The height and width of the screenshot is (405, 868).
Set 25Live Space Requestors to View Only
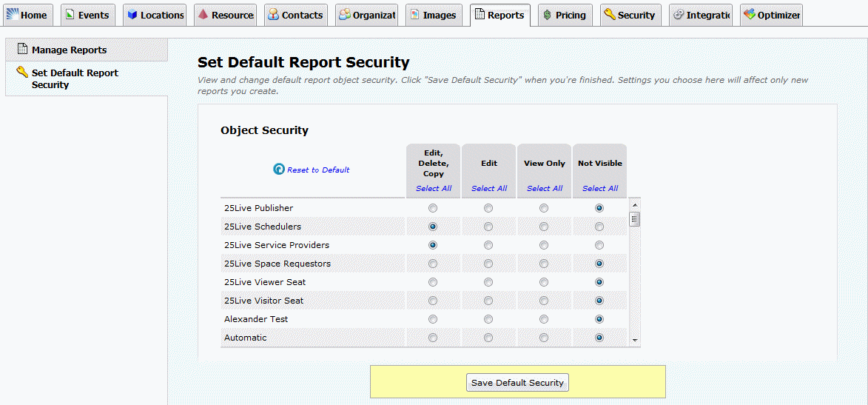point(544,264)
